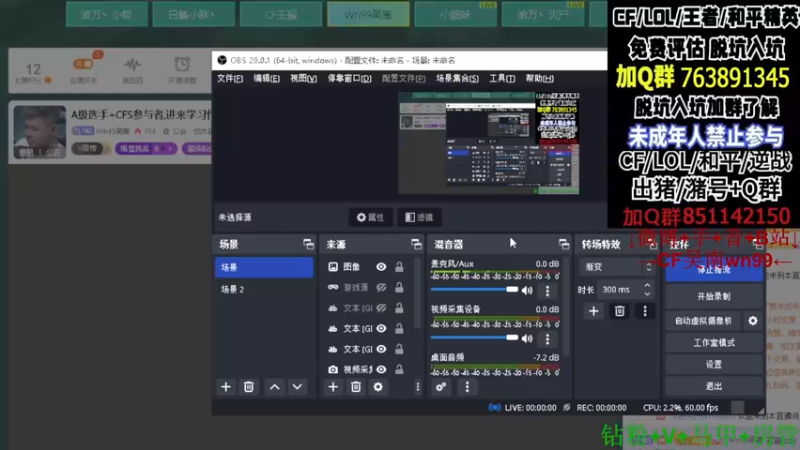The width and height of the screenshot is (800, 450).
Task: Open 视频采集设备 three-dot options menu
Action: click(x=547, y=338)
